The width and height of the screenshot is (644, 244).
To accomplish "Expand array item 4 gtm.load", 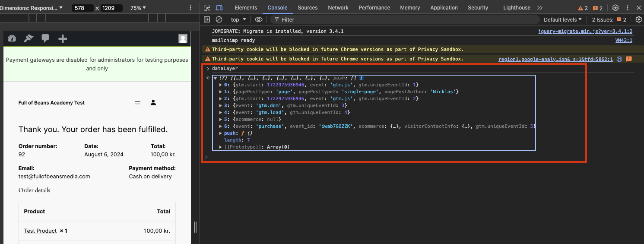I will [221, 112].
